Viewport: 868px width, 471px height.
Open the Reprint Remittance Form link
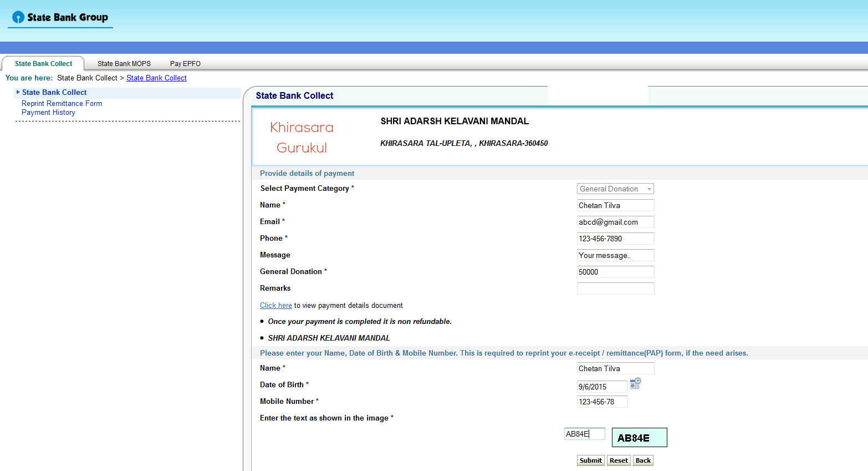(62, 103)
